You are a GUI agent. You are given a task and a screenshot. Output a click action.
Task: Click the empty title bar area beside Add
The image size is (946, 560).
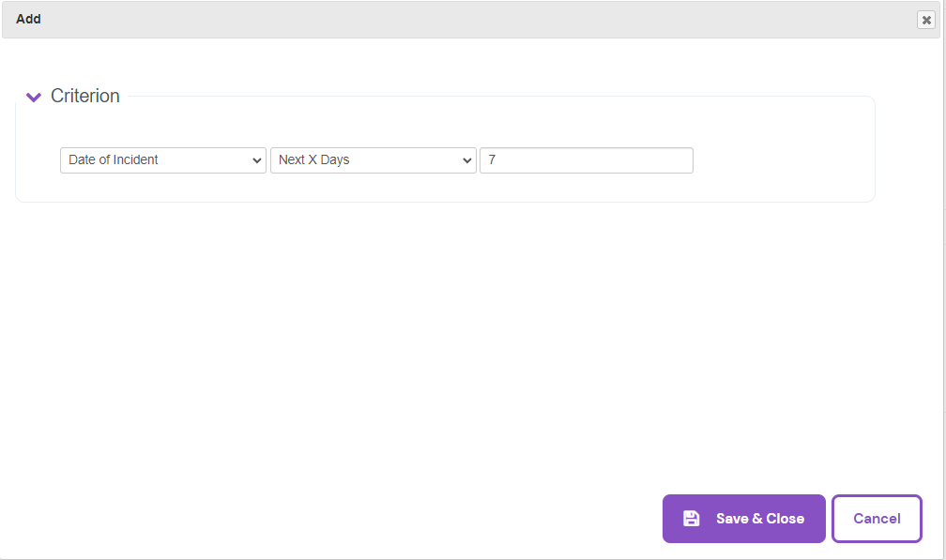(469, 19)
